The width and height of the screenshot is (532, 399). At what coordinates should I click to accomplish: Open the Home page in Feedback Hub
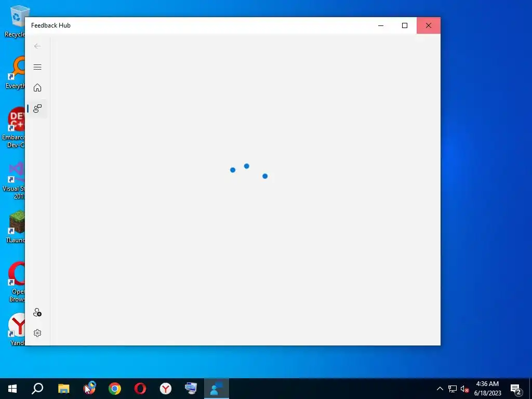pos(37,87)
